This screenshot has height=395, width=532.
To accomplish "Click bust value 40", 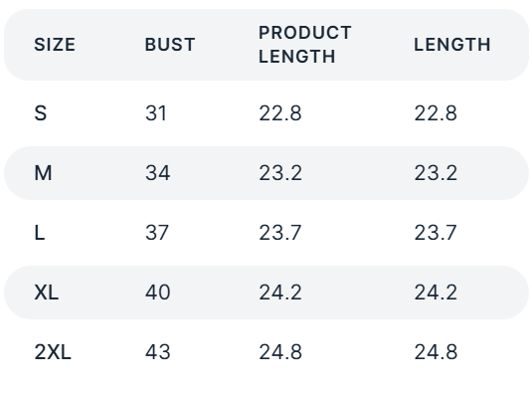I will click(x=158, y=293).
